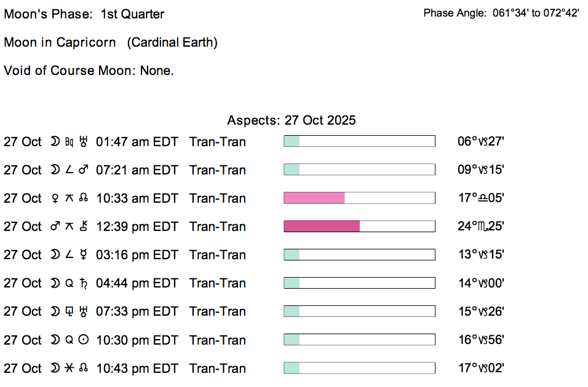The width and height of the screenshot is (588, 387).
Task: Click the green progress bar in the 01:47 am row
Action: (x=292, y=142)
